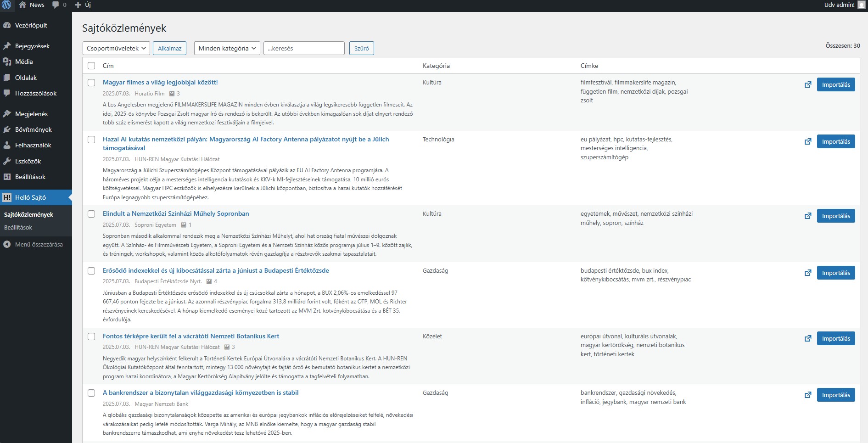Click the admin avatar icon
The width and height of the screenshot is (868, 443).
pyautogui.click(x=861, y=5)
